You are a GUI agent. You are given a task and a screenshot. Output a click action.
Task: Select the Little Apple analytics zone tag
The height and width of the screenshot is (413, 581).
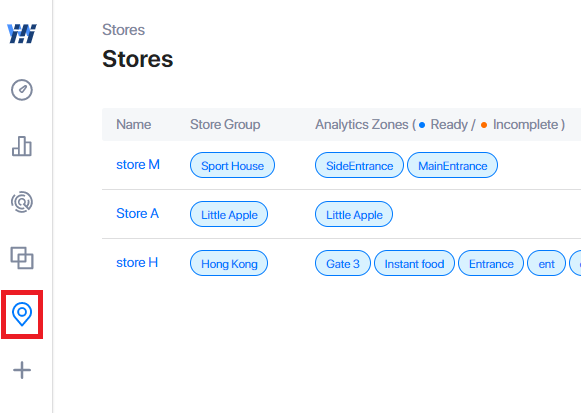click(x=354, y=214)
